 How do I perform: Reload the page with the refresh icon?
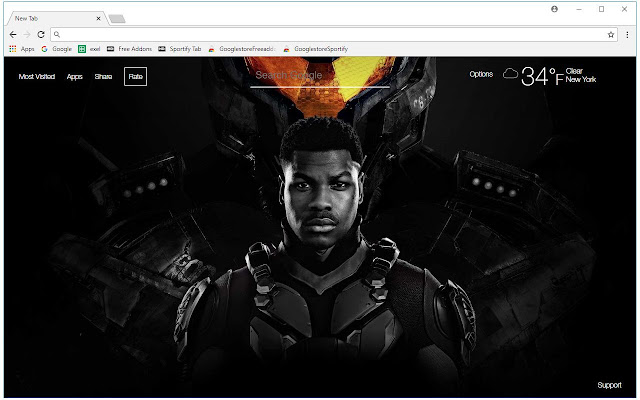pyautogui.click(x=41, y=35)
